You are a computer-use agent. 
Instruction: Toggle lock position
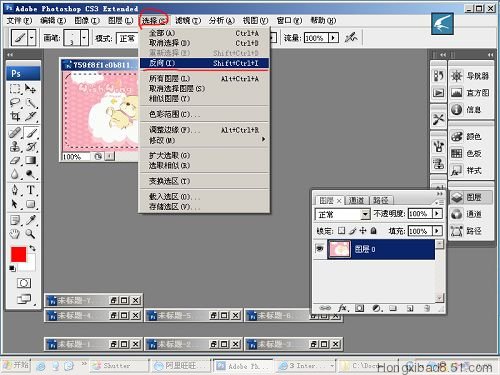click(363, 231)
